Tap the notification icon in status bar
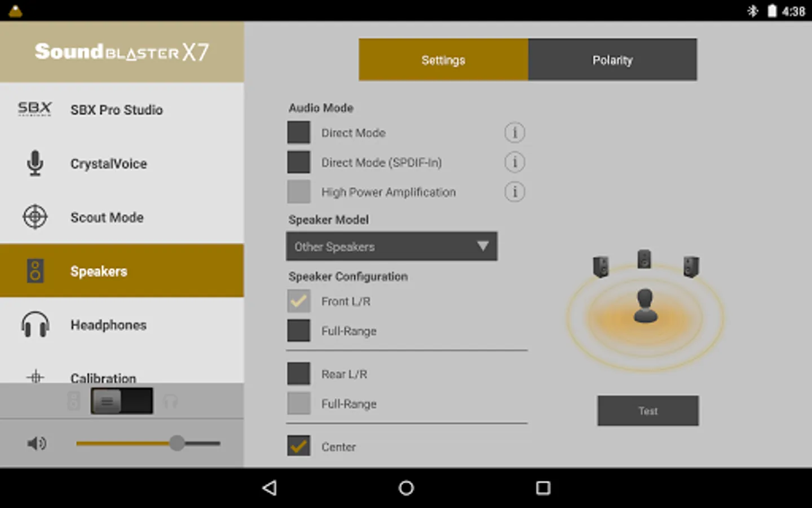 15,11
